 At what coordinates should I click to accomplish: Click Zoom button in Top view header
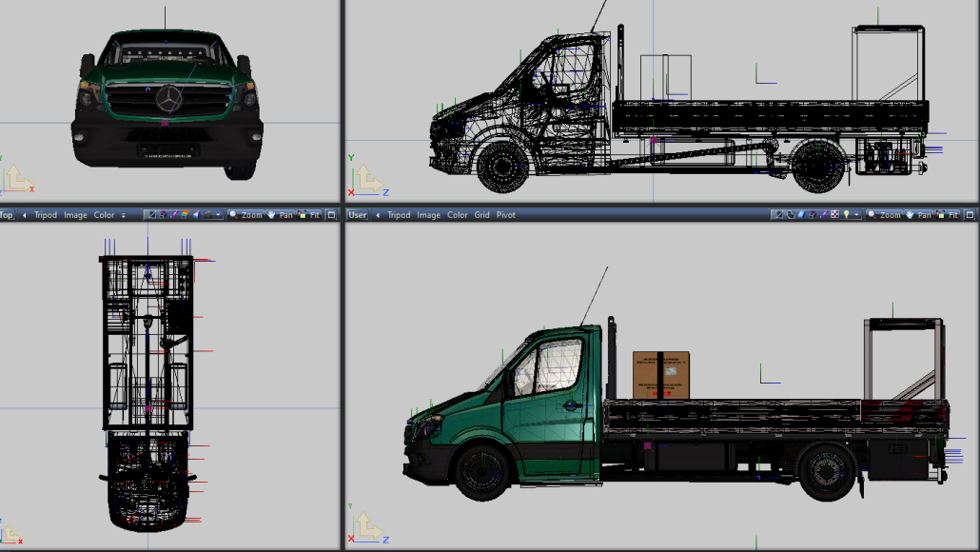pyautogui.click(x=245, y=214)
